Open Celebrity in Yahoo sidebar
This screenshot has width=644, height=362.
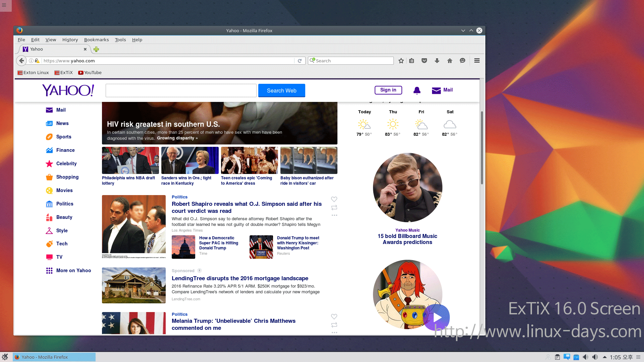[x=61, y=164]
